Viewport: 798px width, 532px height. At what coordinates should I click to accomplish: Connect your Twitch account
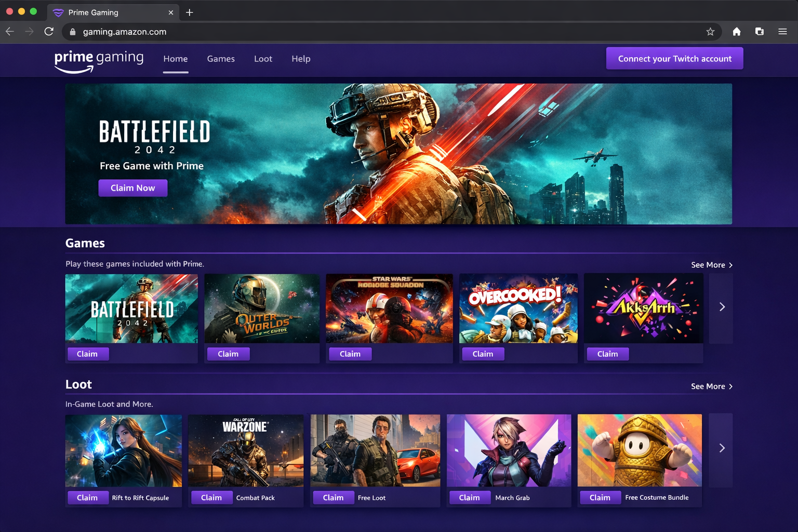coord(674,58)
